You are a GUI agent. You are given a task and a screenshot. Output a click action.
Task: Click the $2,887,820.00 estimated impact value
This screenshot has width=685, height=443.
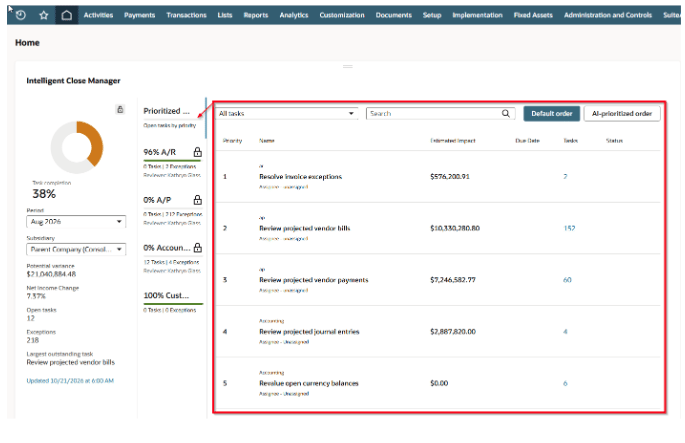(x=453, y=332)
